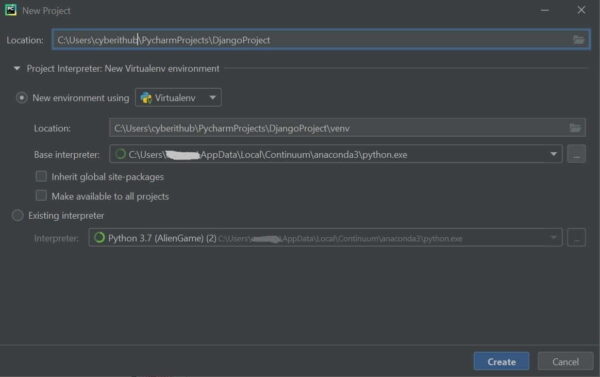Minimize the New Project window
The image size is (600, 377).
(545, 10)
